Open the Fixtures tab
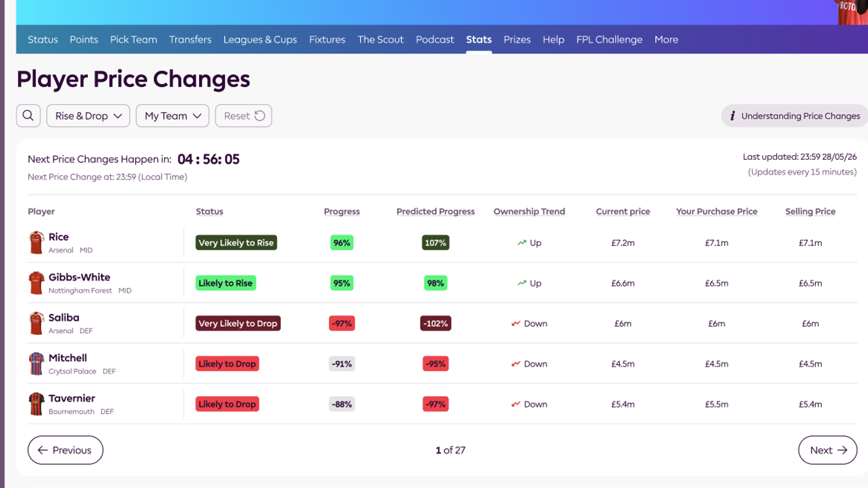 coord(327,39)
